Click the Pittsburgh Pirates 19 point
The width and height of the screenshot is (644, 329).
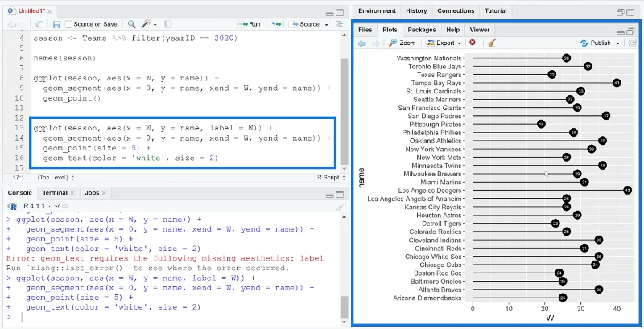(541, 125)
